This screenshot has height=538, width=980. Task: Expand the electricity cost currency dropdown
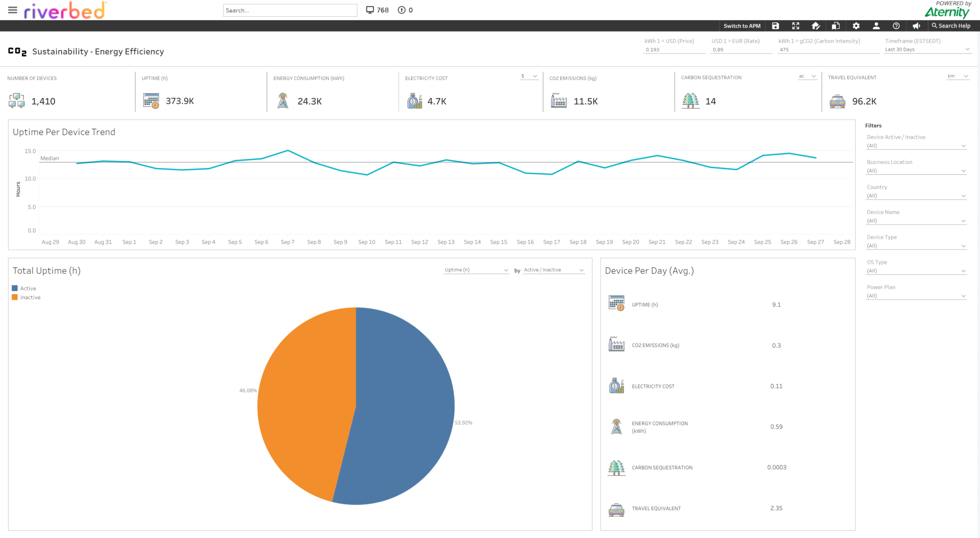(x=528, y=76)
